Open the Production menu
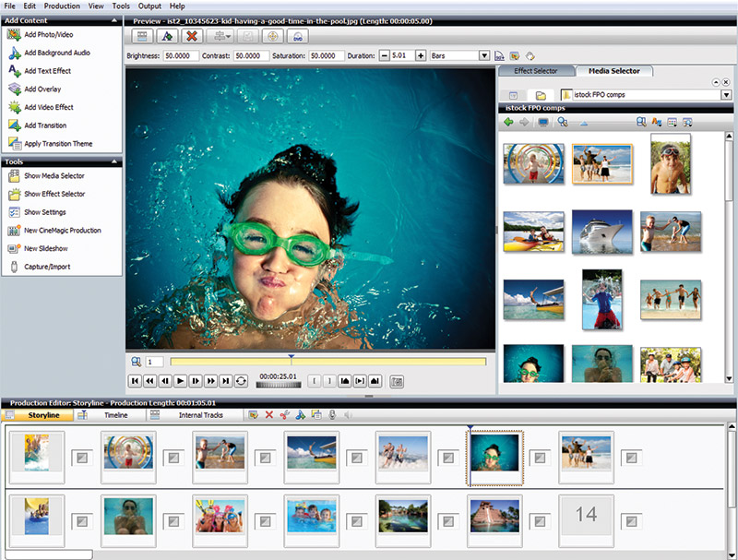738x560 pixels. click(62, 6)
